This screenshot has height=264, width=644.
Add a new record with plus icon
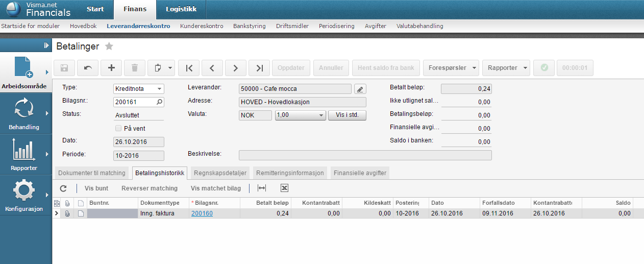click(111, 67)
